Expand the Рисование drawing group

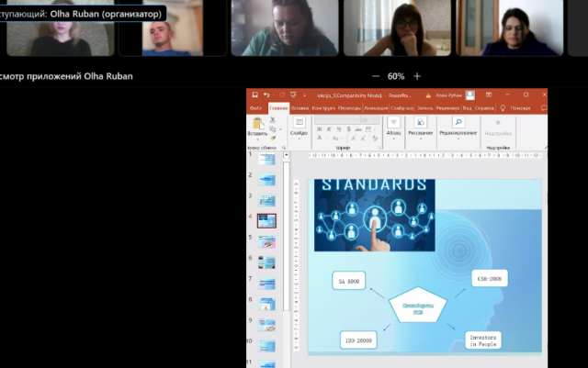coord(421,128)
